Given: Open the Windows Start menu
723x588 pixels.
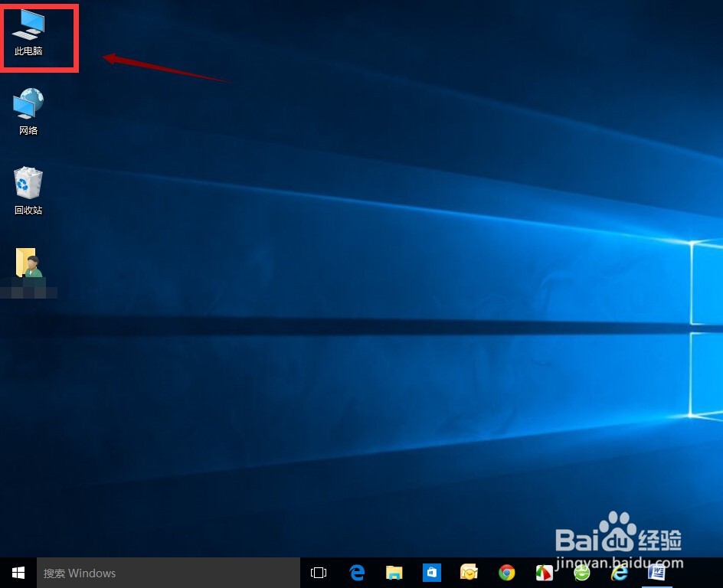Looking at the screenshot, I should click(18, 573).
